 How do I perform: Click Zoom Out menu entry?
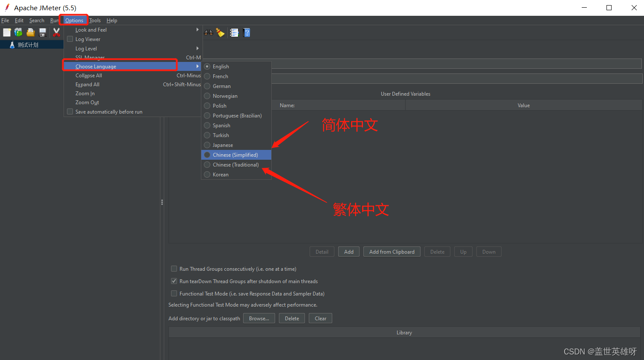(133, 102)
